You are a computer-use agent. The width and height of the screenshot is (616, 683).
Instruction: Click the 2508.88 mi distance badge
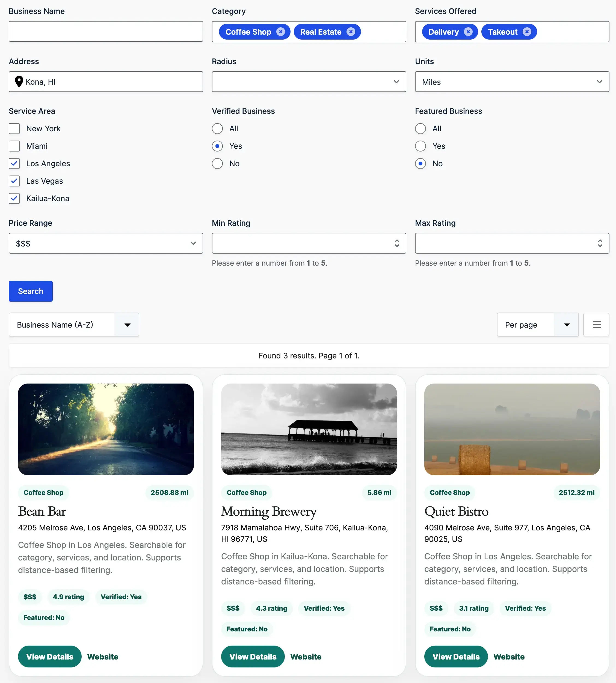click(169, 492)
